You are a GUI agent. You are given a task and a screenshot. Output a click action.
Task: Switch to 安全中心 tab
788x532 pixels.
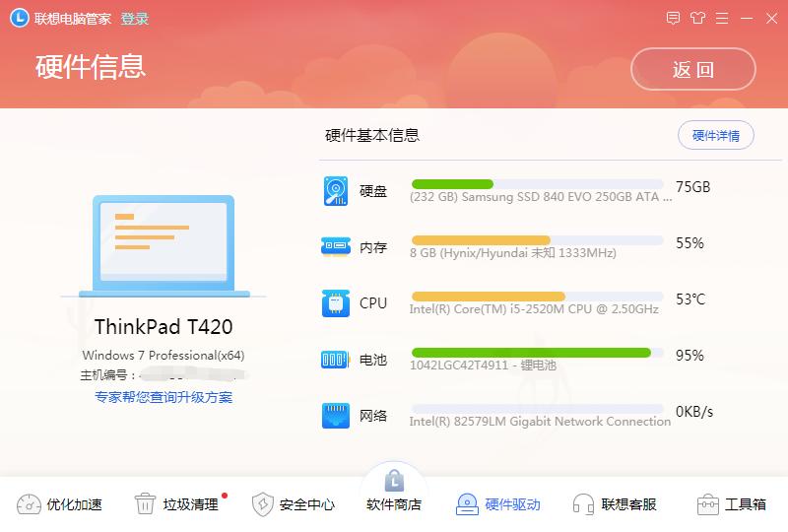pyautogui.click(x=307, y=504)
